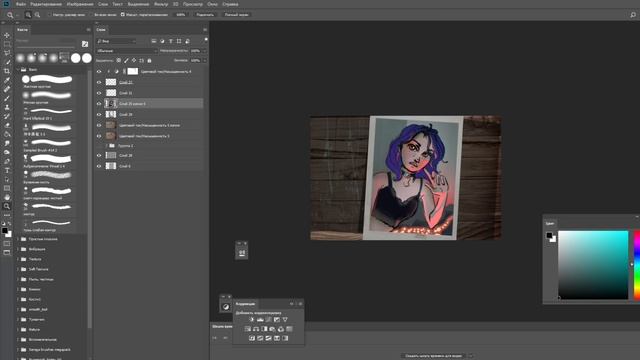The image size is (640, 360).
Task: Hide the Цветовой тон/Насыщенность 4 layer
Action: (x=99, y=71)
